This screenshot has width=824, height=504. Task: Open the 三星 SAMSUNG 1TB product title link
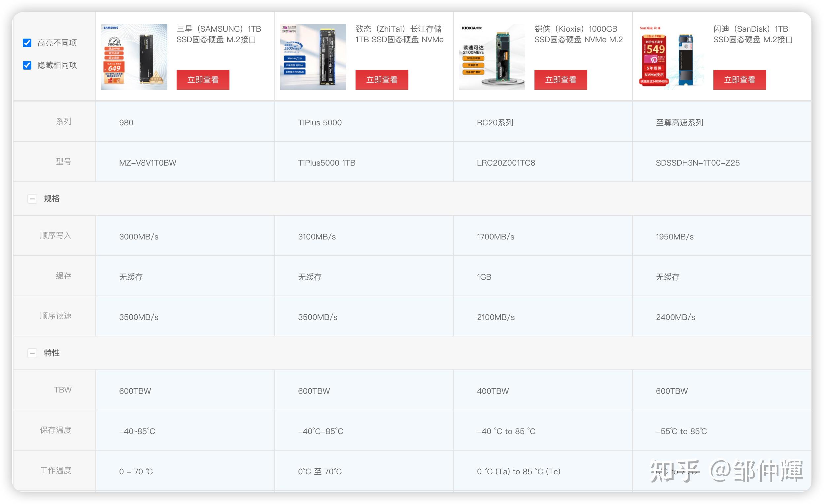point(219,34)
